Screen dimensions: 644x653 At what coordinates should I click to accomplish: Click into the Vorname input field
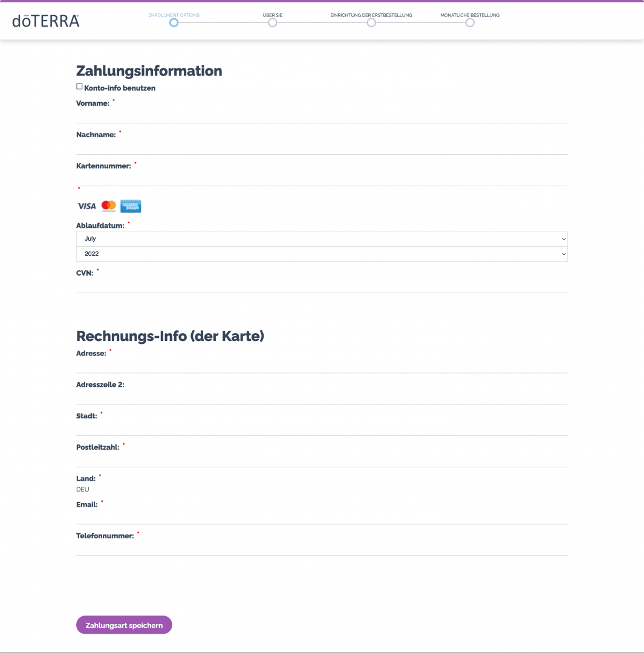point(322,116)
